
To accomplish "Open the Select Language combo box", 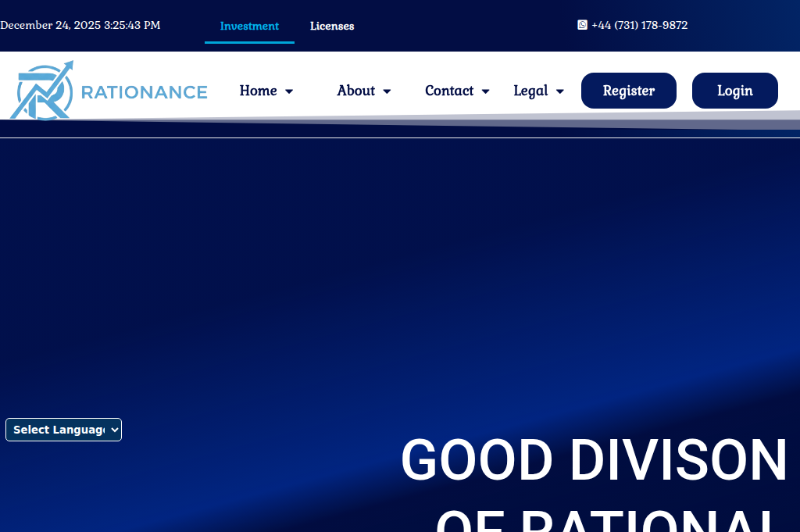I will [x=63, y=430].
